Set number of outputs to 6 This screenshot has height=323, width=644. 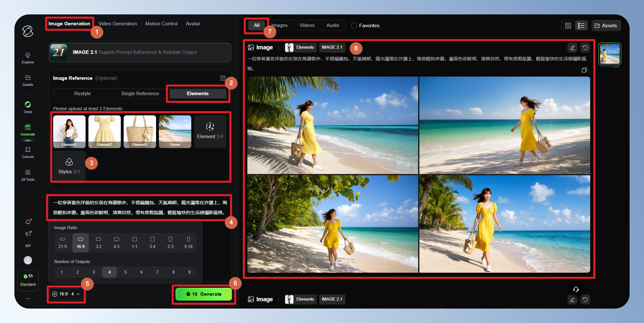[x=141, y=272]
